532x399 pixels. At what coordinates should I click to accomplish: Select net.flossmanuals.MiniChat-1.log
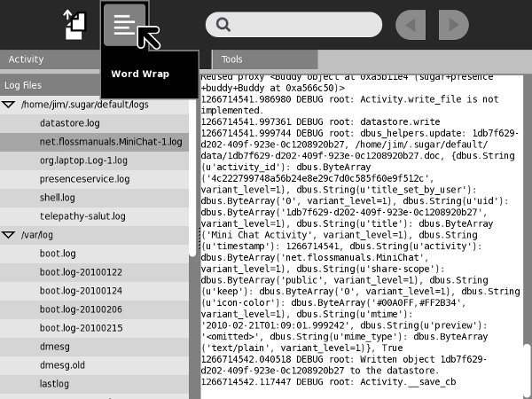pos(111,142)
